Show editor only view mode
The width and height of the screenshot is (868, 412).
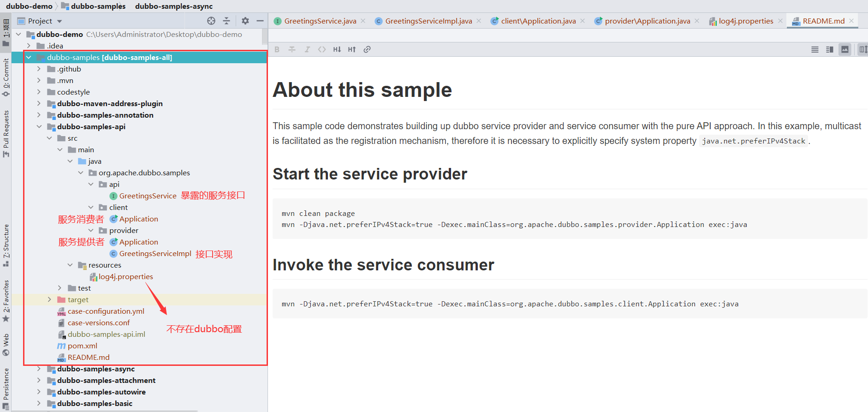[x=815, y=49]
